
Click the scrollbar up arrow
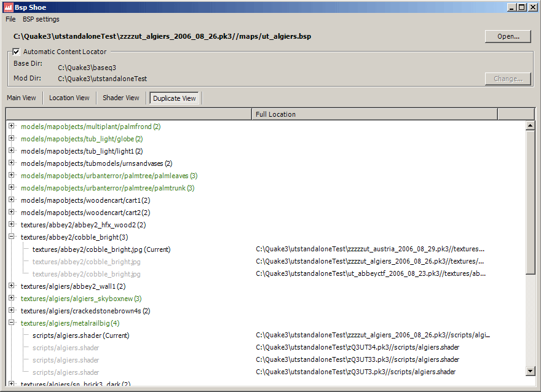(x=531, y=126)
